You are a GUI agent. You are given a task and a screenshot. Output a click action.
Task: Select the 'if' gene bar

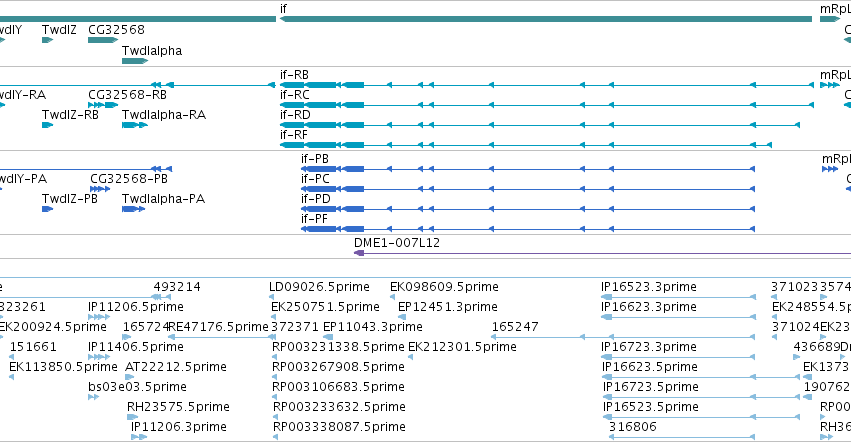tap(546, 19)
